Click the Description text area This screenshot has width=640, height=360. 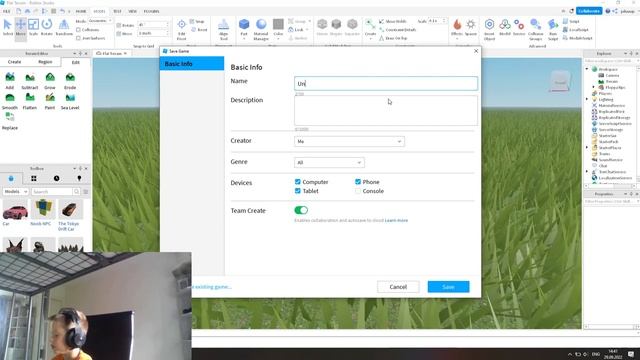click(386, 111)
